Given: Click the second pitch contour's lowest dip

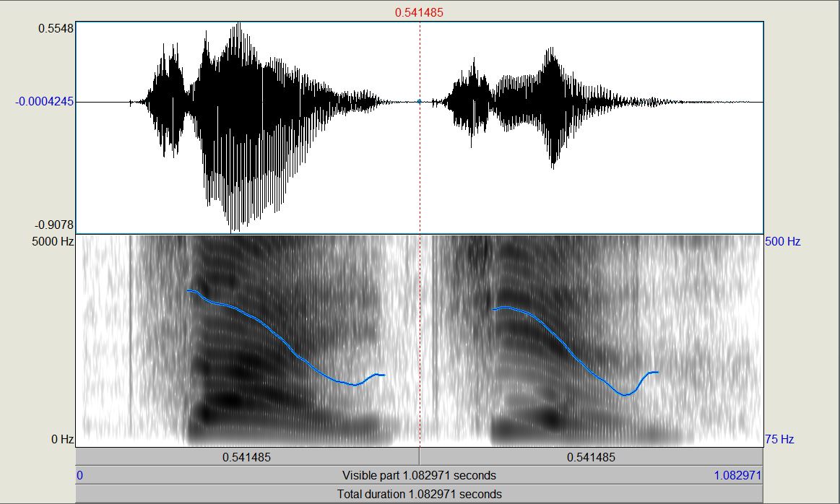Looking at the screenshot, I should pyautogui.click(x=625, y=395).
